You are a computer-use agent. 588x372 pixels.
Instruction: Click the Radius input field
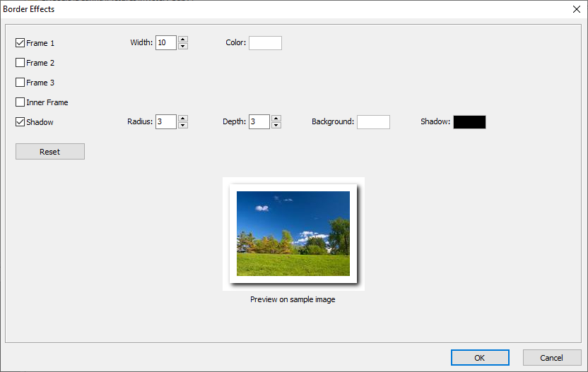pyautogui.click(x=166, y=121)
